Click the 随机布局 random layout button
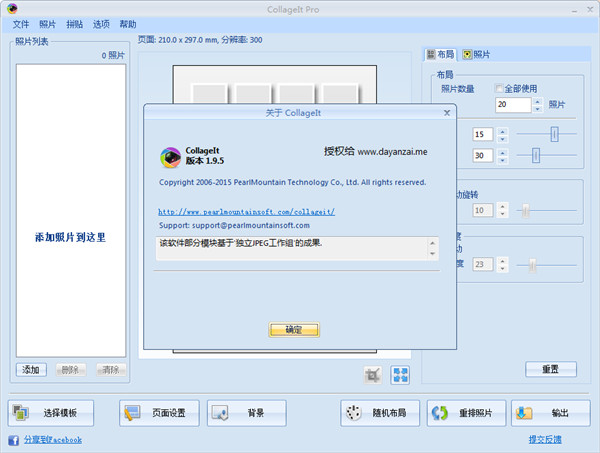The height and width of the screenshot is (453, 600). (380, 413)
